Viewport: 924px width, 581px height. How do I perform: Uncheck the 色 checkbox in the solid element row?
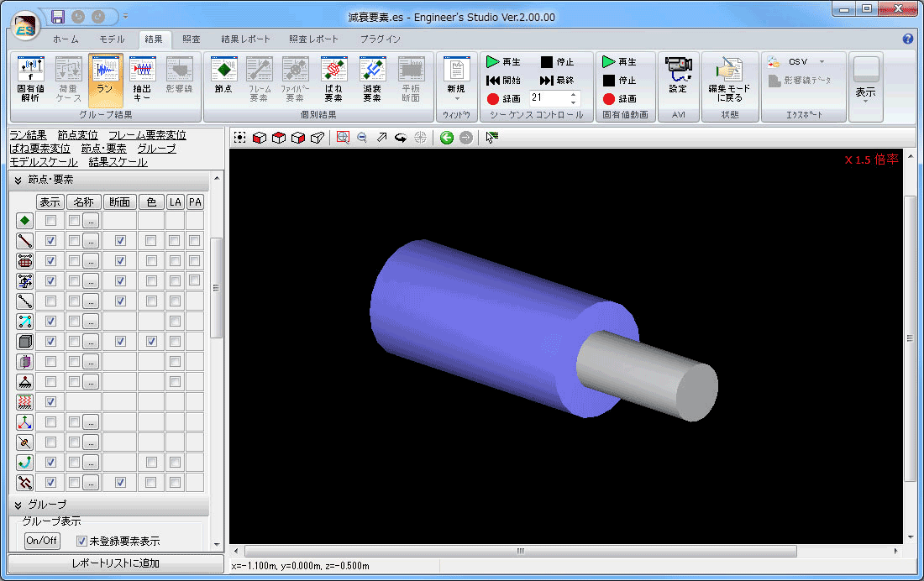tap(151, 342)
